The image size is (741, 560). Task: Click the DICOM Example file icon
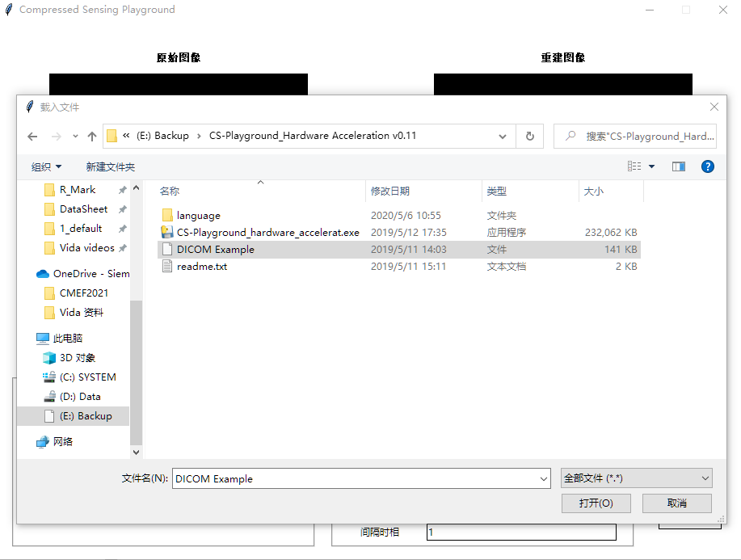click(x=167, y=249)
